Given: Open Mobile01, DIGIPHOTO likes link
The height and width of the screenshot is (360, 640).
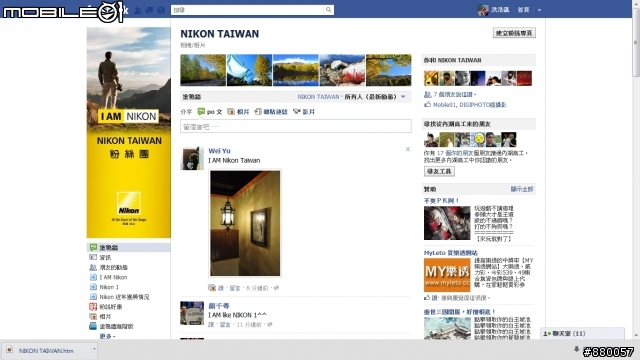Looking at the screenshot, I should (469, 104).
